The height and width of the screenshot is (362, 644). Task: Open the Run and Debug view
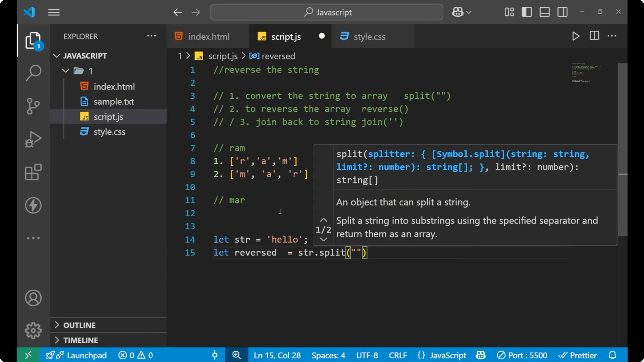[x=33, y=139]
